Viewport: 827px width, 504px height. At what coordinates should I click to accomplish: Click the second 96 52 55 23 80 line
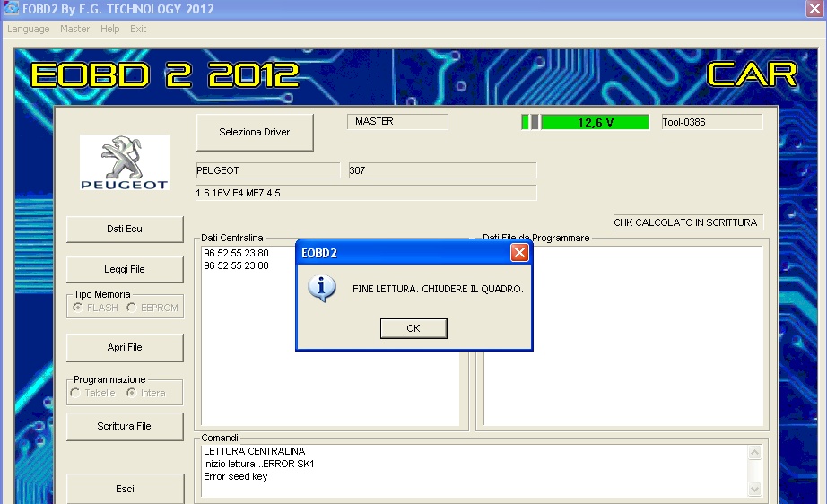pyautogui.click(x=236, y=265)
